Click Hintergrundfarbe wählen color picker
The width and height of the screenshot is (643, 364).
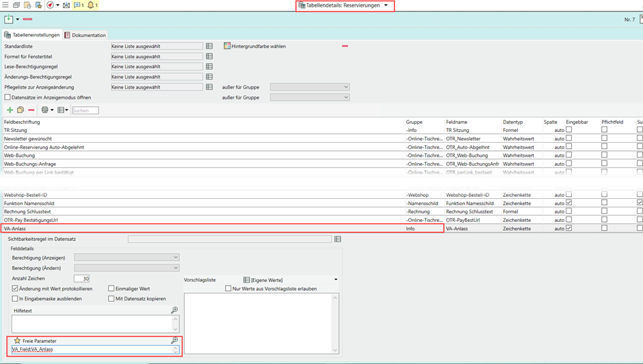(227, 47)
